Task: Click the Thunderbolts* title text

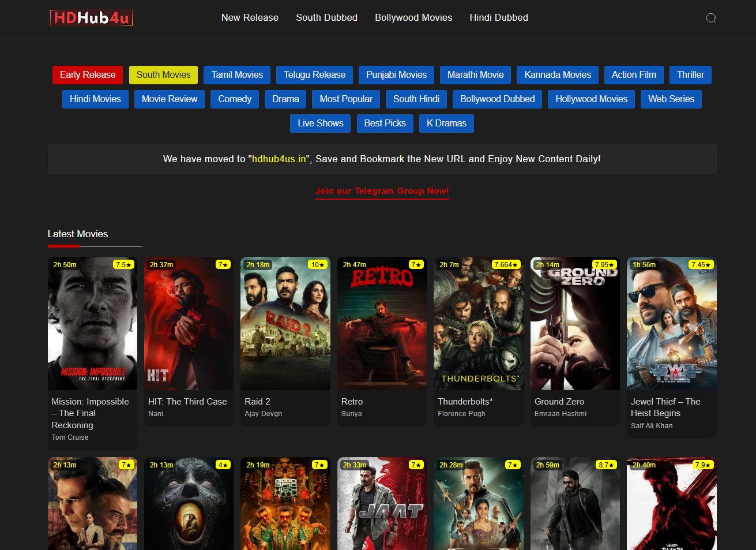Action: [465, 402]
